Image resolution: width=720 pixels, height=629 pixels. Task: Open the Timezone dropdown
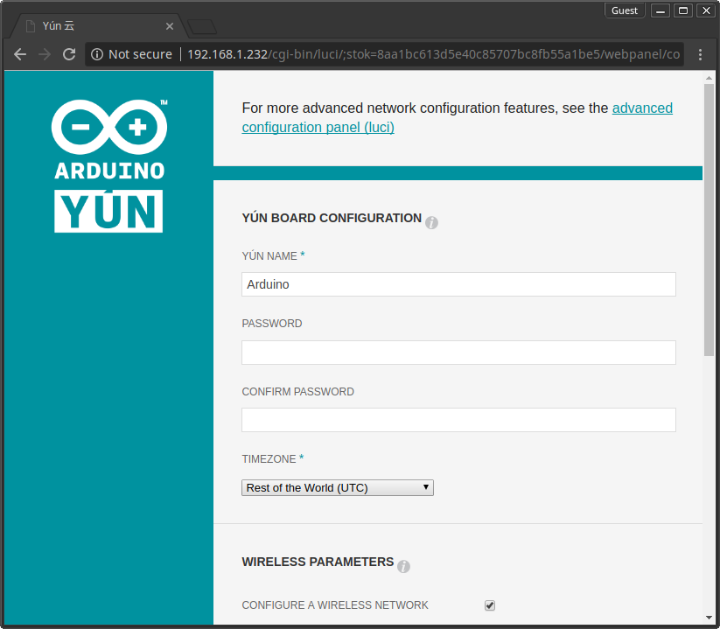point(338,488)
